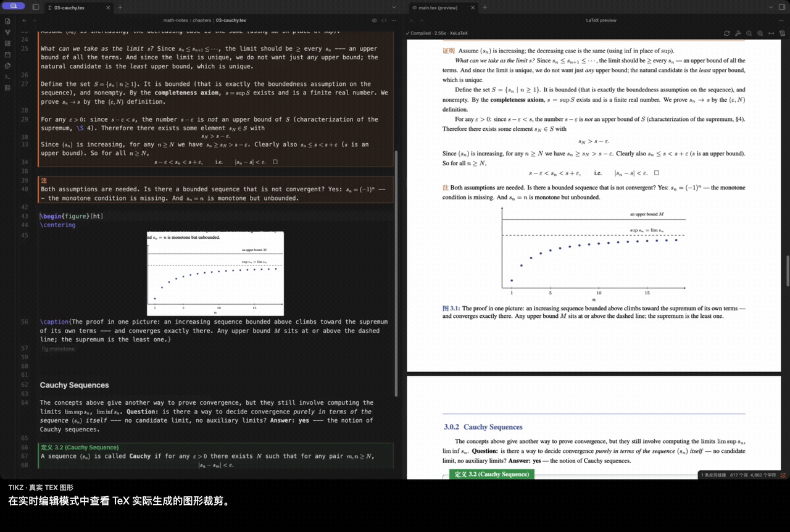This screenshot has height=532, width=790.
Task: Click the build hammer icon in the preview toolbar
Action: coord(738,33)
